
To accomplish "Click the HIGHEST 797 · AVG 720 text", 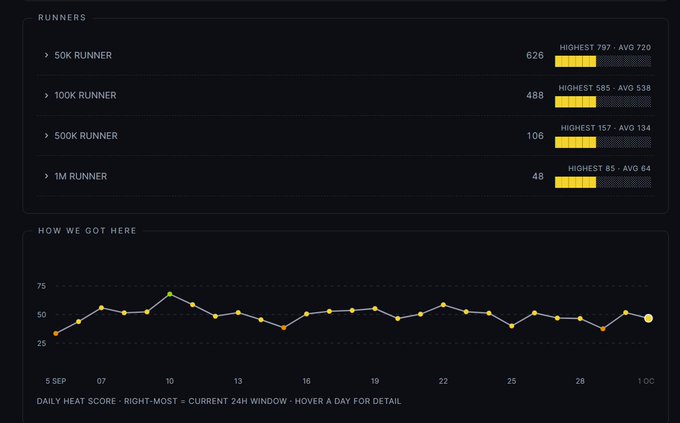I will point(605,48).
